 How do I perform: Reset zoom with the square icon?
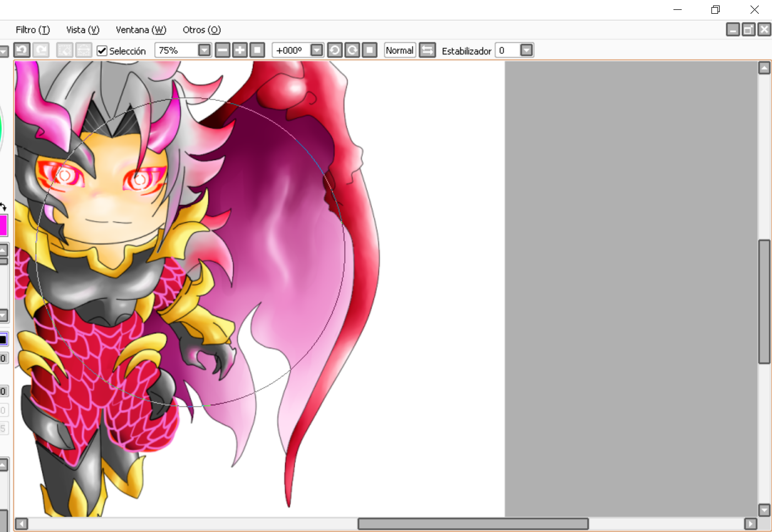tap(258, 50)
